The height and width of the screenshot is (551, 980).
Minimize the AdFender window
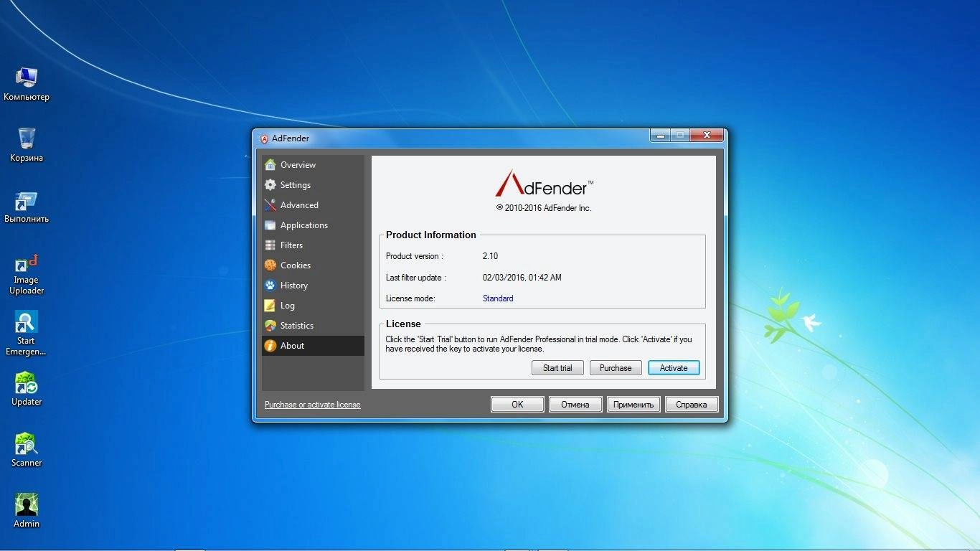[660, 135]
